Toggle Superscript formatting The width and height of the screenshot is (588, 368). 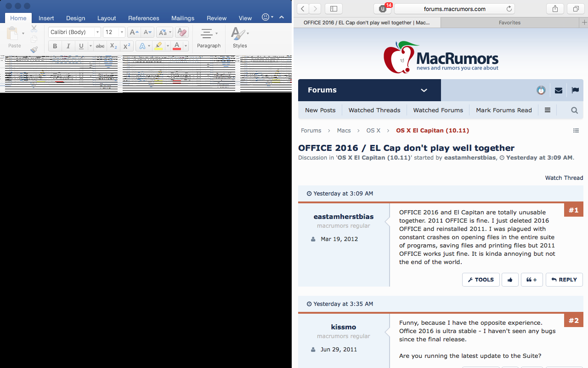coord(127,46)
